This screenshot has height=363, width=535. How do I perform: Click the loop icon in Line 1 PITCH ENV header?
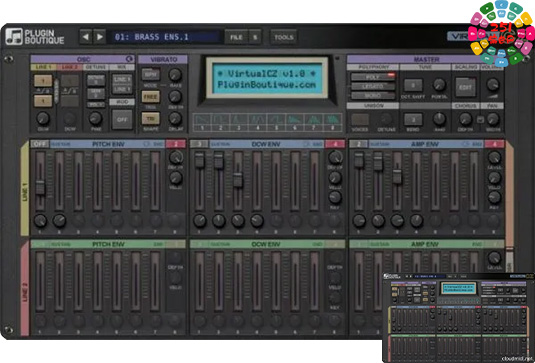pos(147,144)
